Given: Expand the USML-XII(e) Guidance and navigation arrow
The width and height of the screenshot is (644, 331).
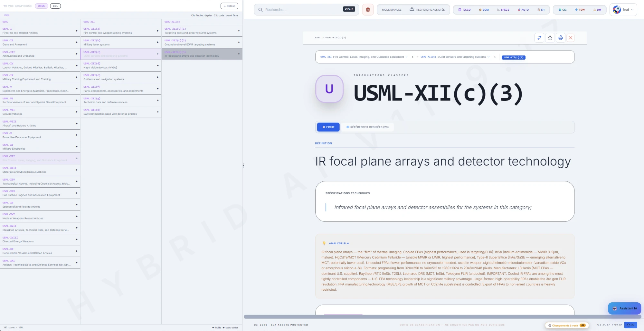Looking at the screenshot, I should click(x=158, y=77).
